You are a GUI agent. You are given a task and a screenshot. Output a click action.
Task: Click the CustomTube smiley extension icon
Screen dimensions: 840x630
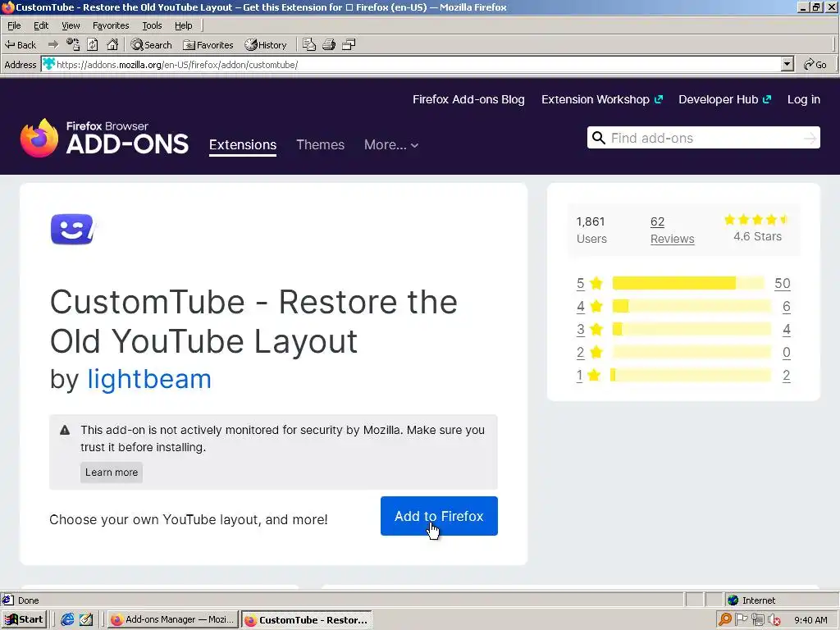click(73, 230)
